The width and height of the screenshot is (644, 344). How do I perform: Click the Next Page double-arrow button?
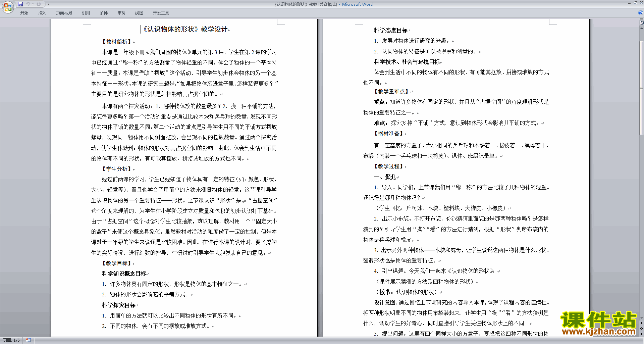click(641, 334)
